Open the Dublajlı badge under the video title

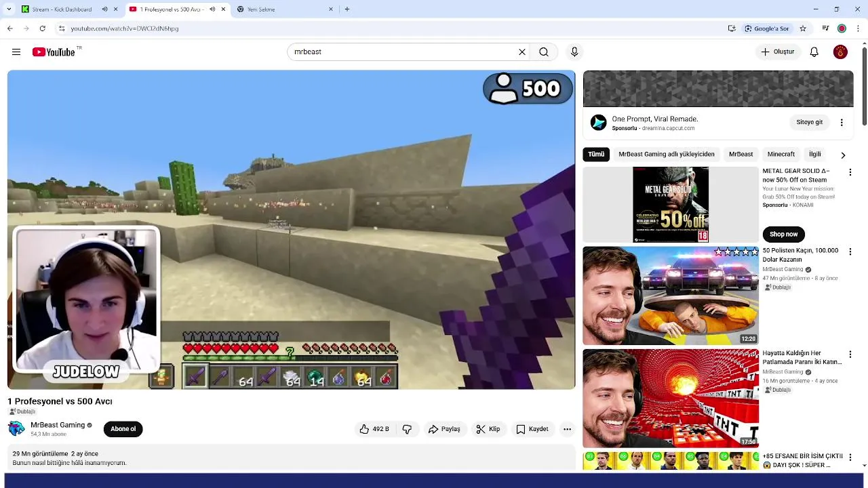(x=22, y=411)
